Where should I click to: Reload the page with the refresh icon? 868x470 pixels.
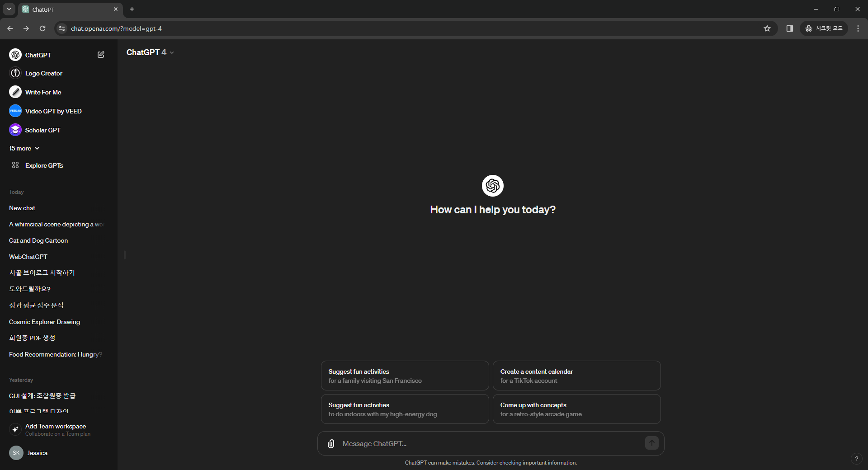click(42, 28)
